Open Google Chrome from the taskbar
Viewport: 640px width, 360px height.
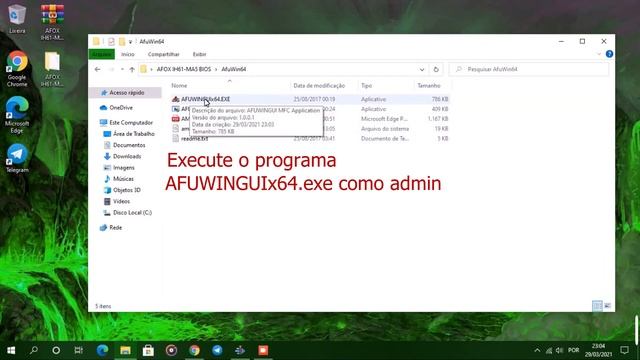tap(194, 350)
